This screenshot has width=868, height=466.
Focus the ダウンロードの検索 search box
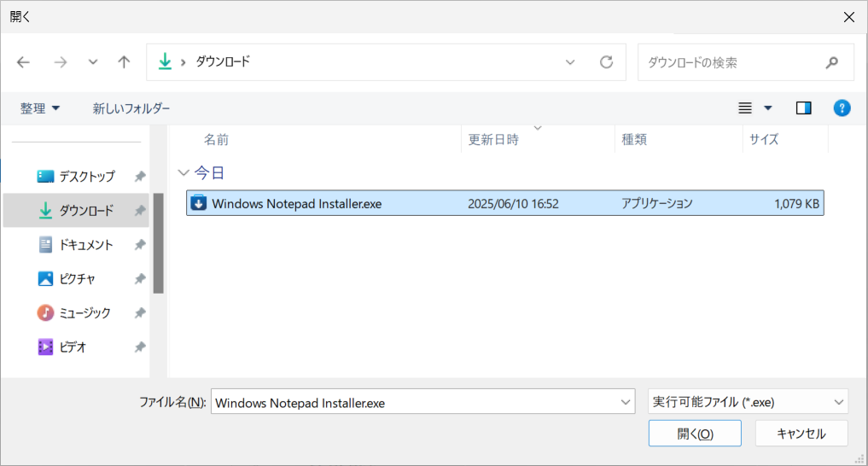(x=746, y=62)
